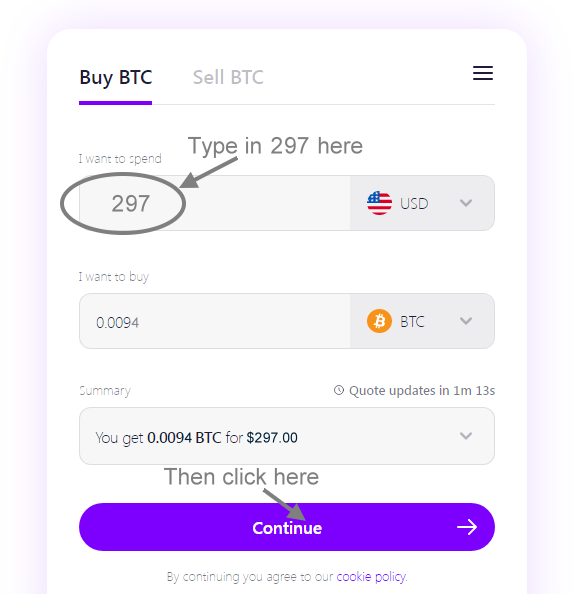
Task: Expand the Summary details chevron
Action: [x=466, y=436]
